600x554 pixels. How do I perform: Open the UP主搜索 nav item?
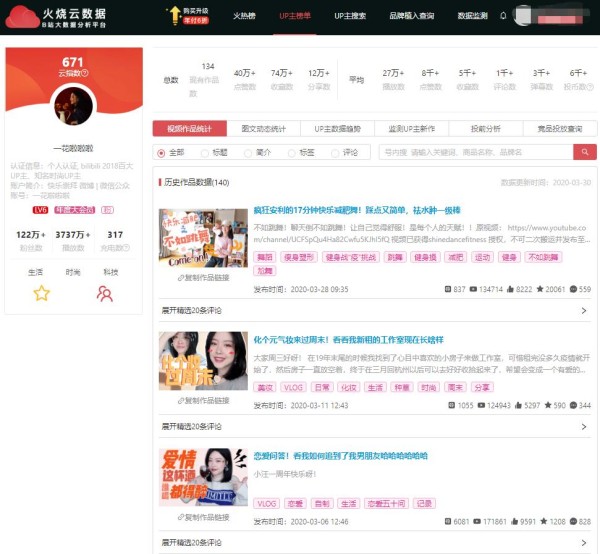coord(350,16)
